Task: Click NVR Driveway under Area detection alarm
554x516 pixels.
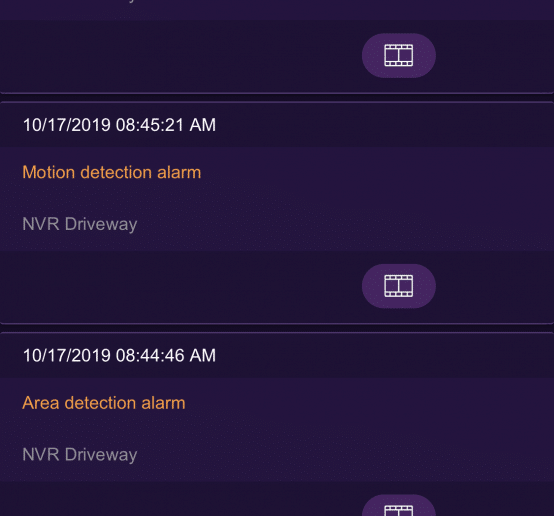Action: [x=79, y=455]
